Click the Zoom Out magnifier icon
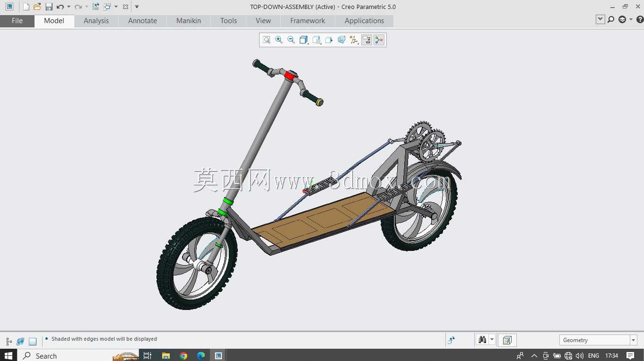644x361 pixels. pos(291,40)
